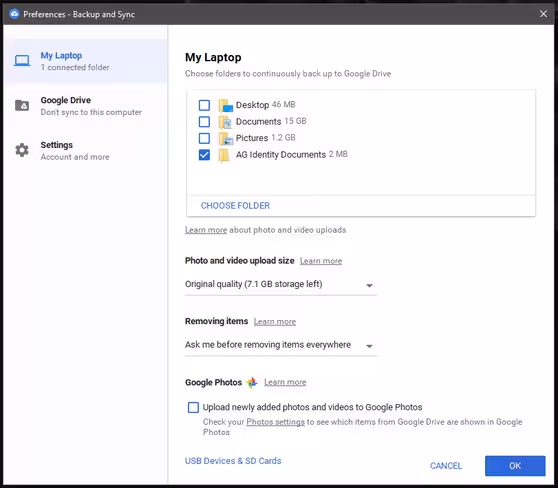Check the Documents folder checkbox
This screenshot has height=488, width=558.
point(204,122)
